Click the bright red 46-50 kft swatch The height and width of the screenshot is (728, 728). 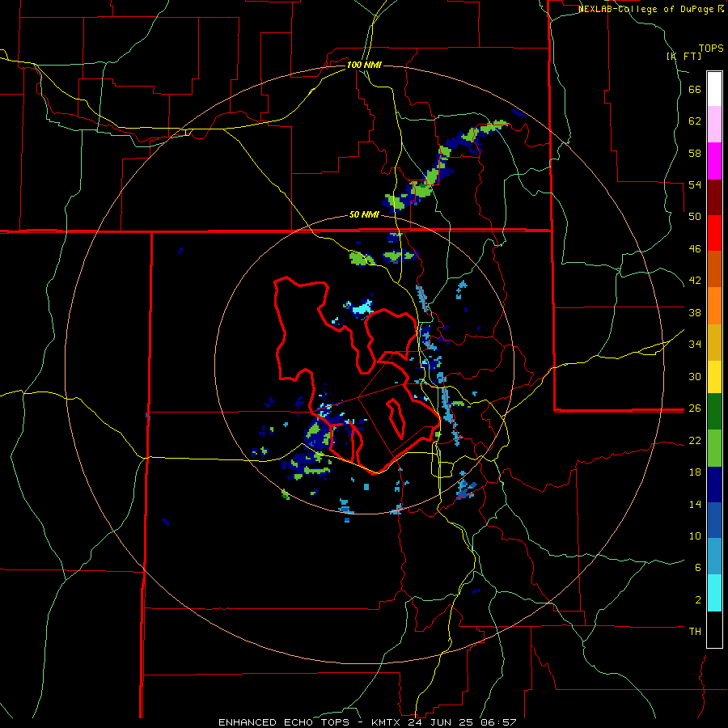coord(714,233)
